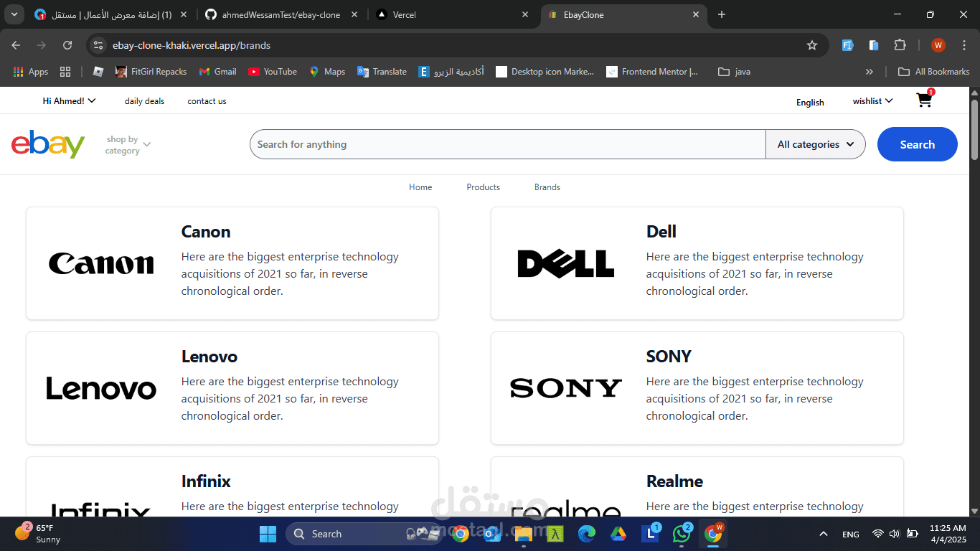Open the weather widget showing 65°F Sunny
This screenshot has height=551, width=980.
coord(39,534)
